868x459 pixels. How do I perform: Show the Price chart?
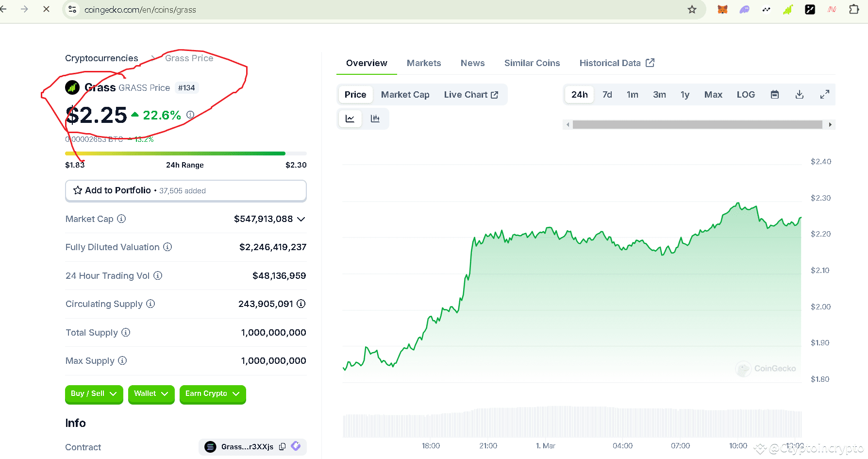[x=355, y=94]
